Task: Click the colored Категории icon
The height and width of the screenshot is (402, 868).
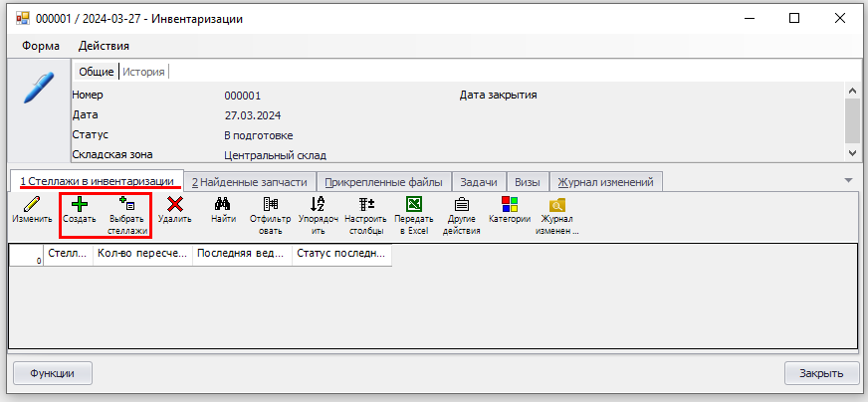Action: pyautogui.click(x=510, y=205)
